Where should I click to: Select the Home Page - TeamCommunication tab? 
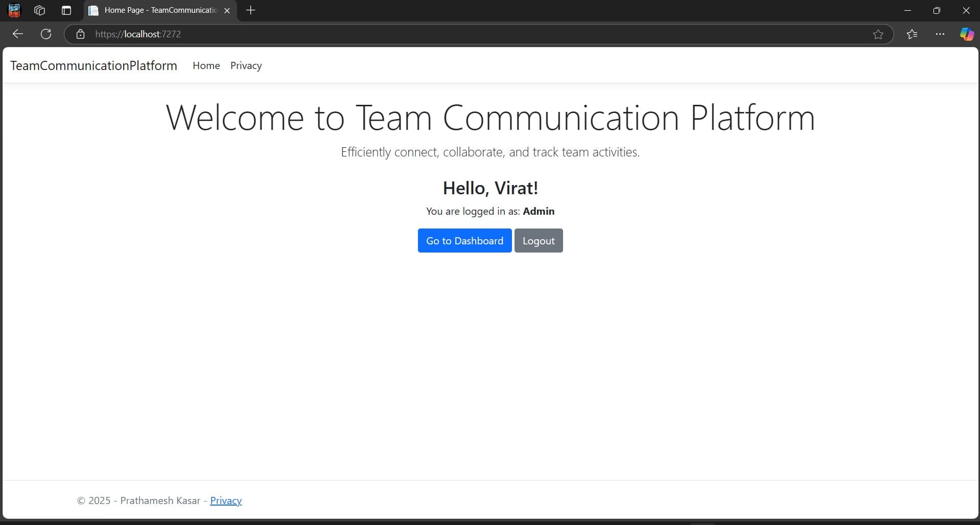coord(160,10)
